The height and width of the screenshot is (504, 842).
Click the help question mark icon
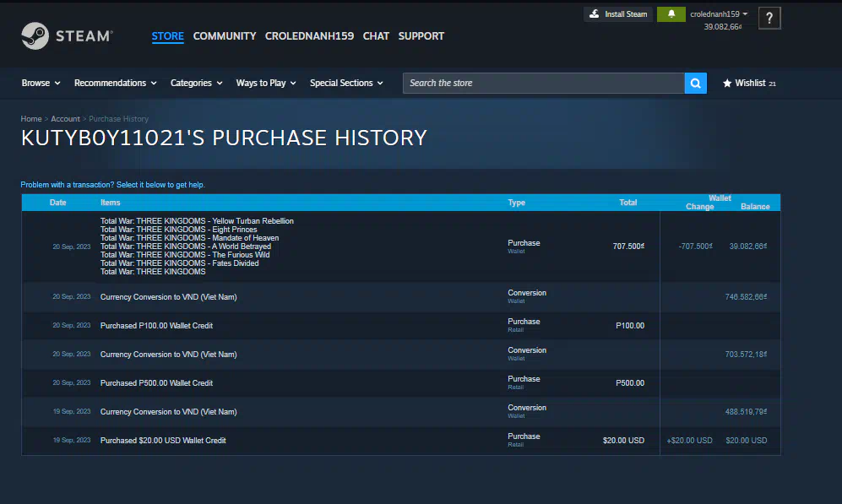pos(769,19)
